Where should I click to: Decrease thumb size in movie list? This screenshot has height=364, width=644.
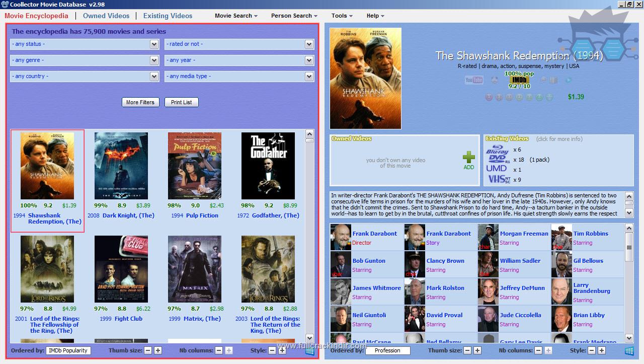click(x=148, y=350)
